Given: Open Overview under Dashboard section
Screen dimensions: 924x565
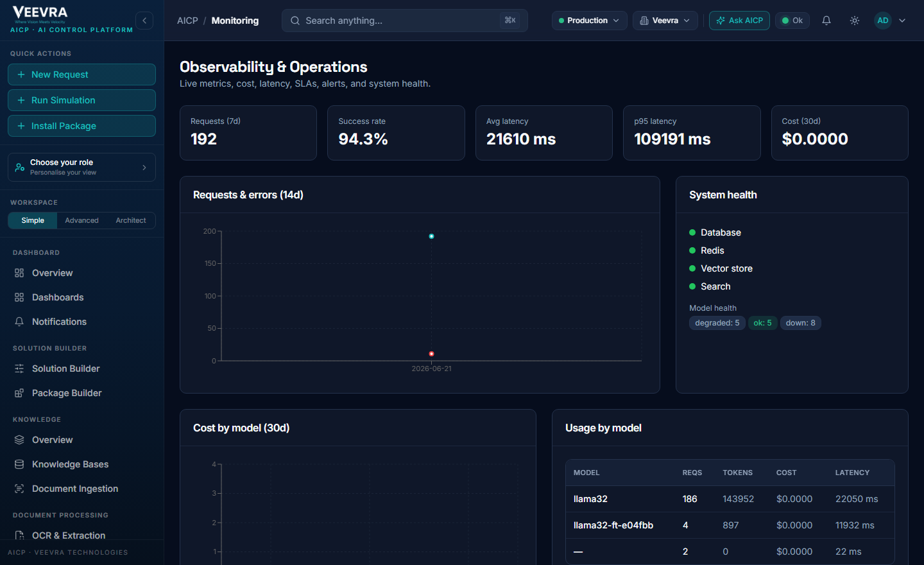Looking at the screenshot, I should coord(82,273).
